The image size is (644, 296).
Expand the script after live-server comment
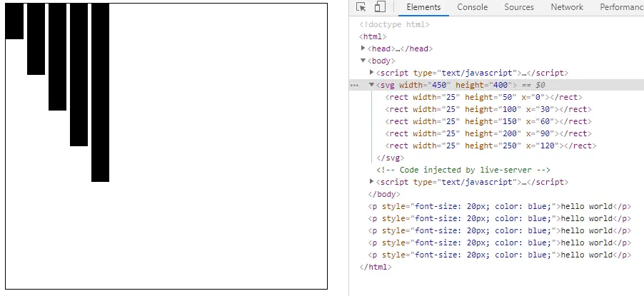tap(372, 181)
